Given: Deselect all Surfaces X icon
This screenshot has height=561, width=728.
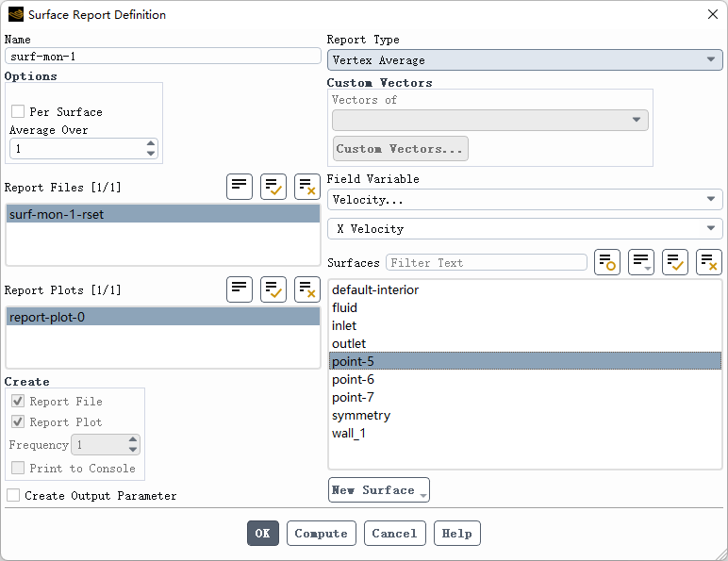Looking at the screenshot, I should click(x=709, y=262).
